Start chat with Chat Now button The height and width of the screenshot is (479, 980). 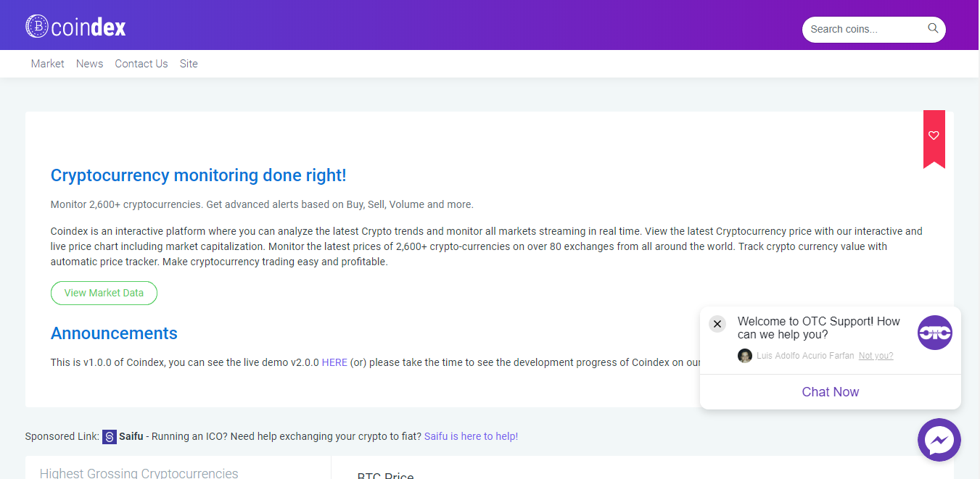coord(831,392)
